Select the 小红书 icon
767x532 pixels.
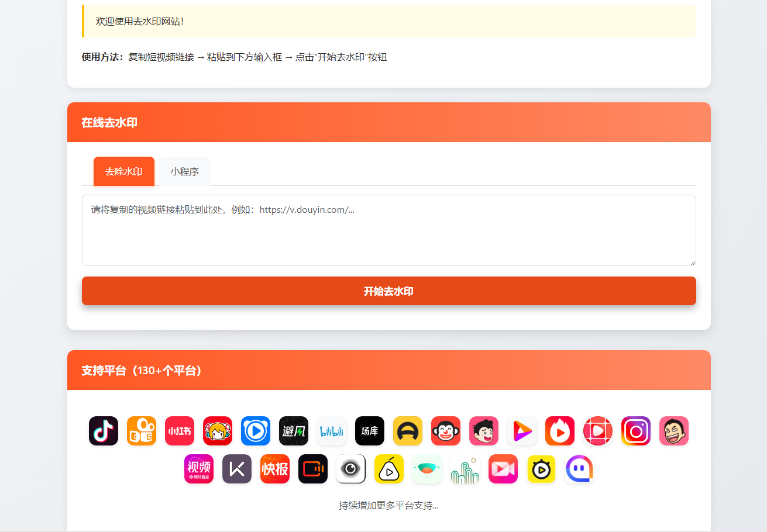click(180, 431)
